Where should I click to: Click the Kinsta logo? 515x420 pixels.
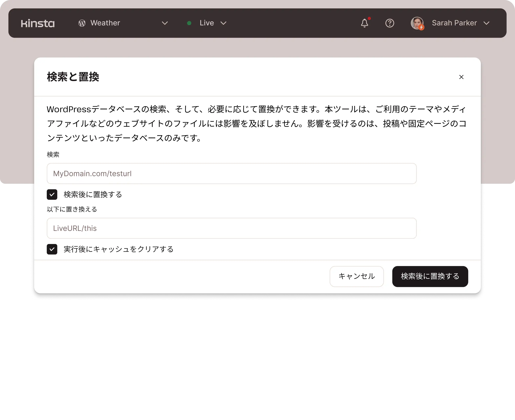click(38, 23)
